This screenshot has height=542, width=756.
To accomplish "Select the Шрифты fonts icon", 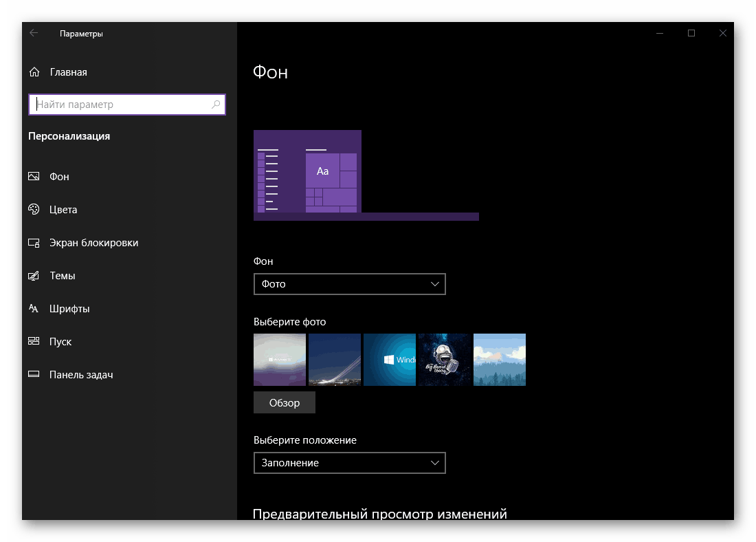I will pos(34,308).
